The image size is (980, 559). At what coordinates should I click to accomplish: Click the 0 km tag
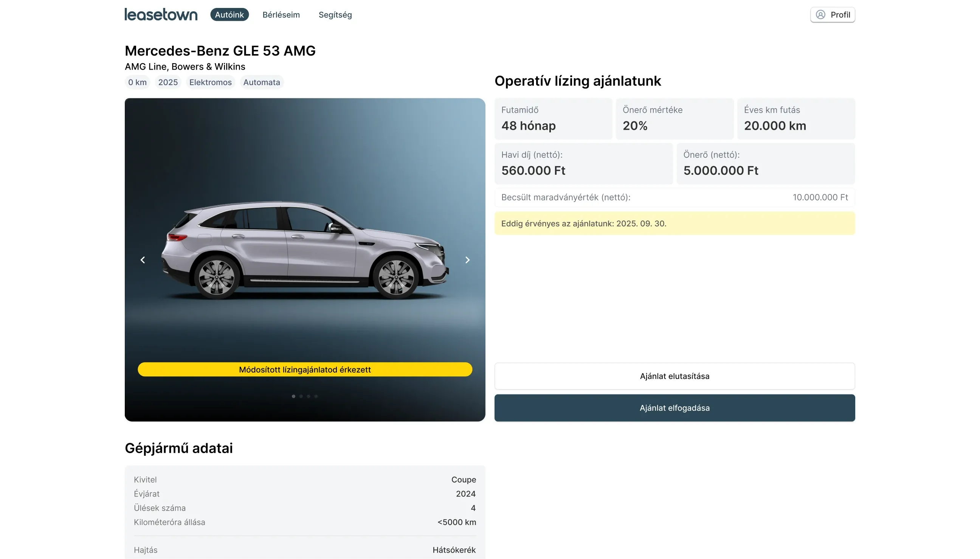(137, 82)
